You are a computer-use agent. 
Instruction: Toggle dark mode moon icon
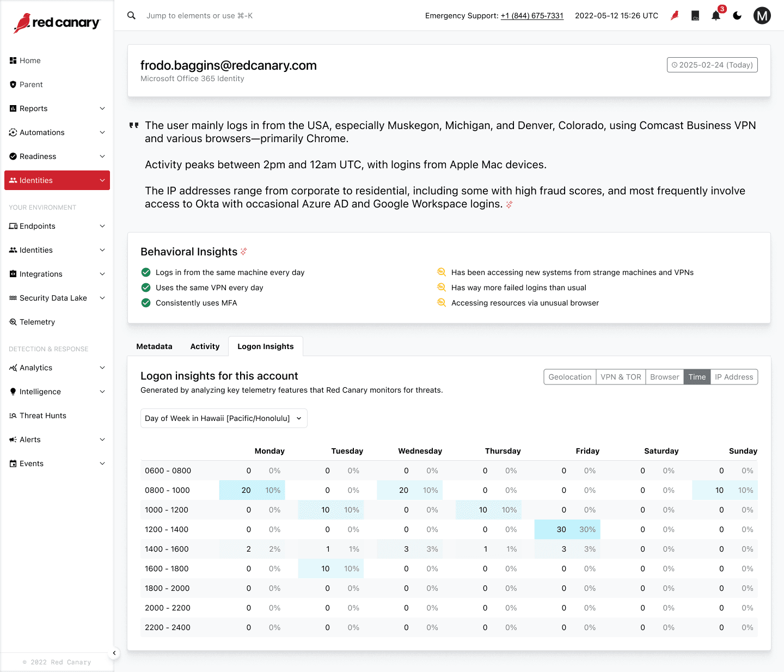[737, 16]
